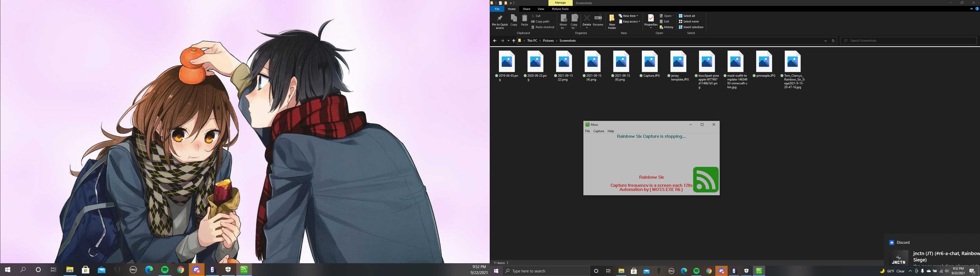Switch to the View ribbon tab

pos(541,9)
